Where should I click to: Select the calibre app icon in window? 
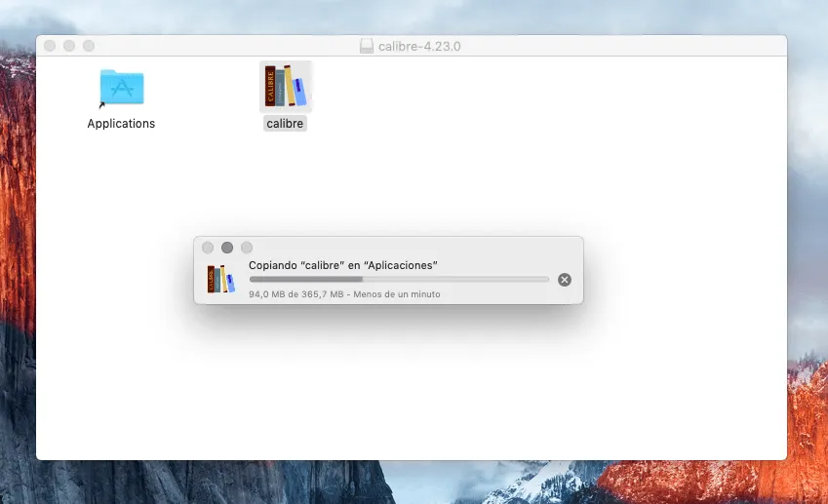(286, 86)
